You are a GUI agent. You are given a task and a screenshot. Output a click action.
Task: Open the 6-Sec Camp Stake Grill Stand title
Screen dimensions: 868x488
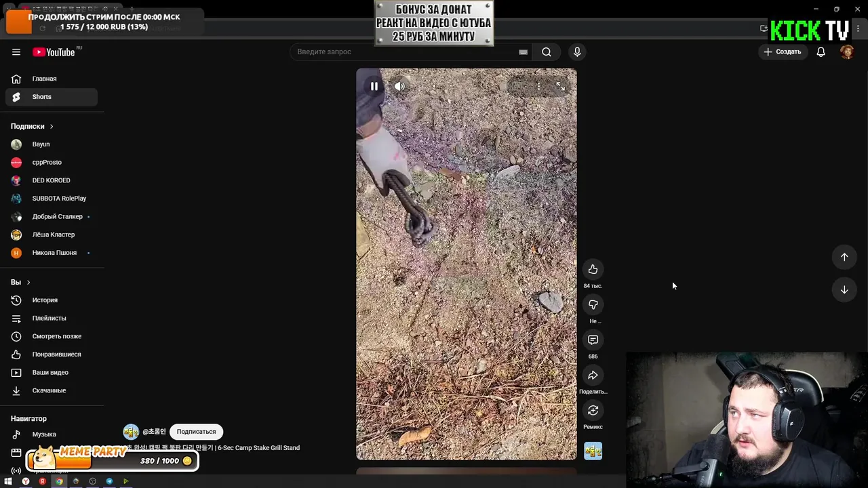212,448
